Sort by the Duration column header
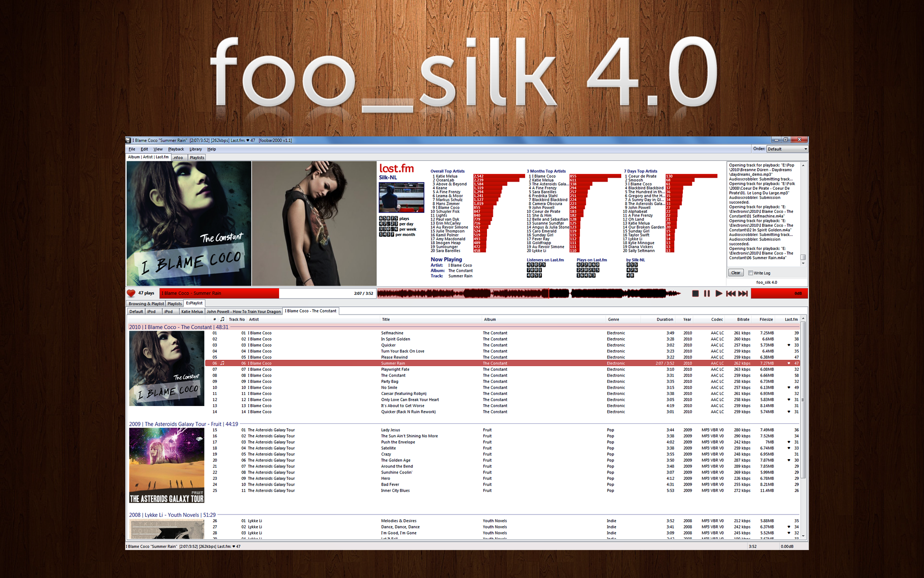 pos(665,319)
